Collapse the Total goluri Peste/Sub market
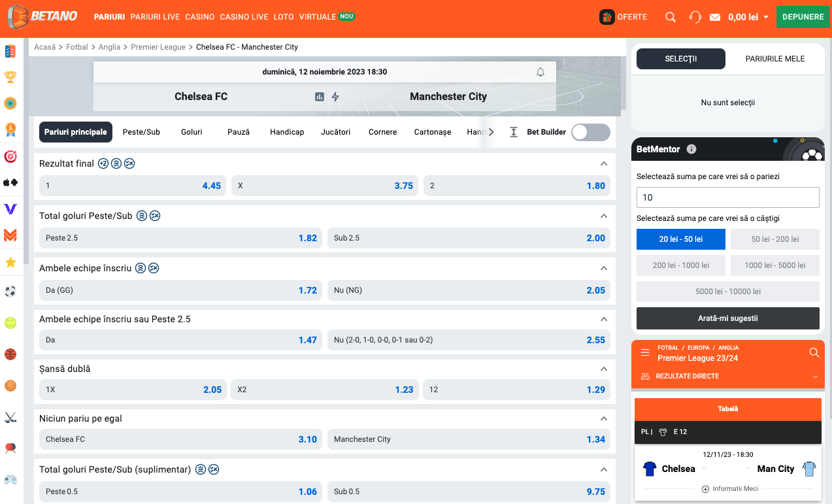The height and width of the screenshot is (504, 832). point(604,216)
